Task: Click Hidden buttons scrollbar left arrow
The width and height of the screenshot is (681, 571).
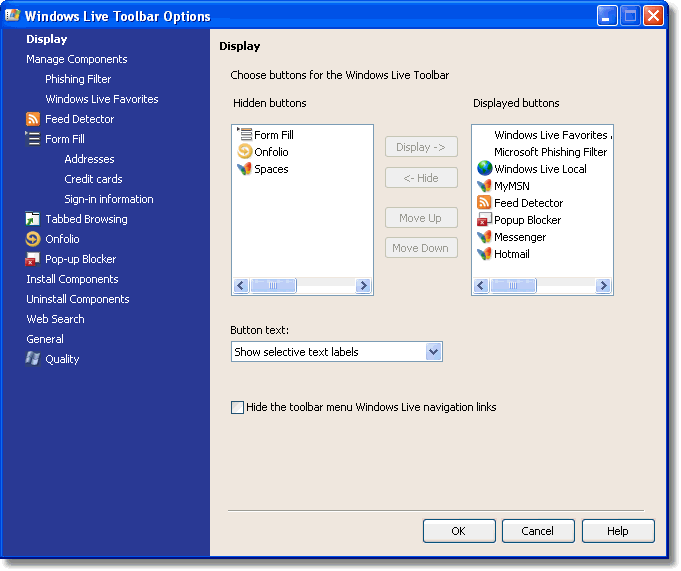Action: pyautogui.click(x=241, y=286)
